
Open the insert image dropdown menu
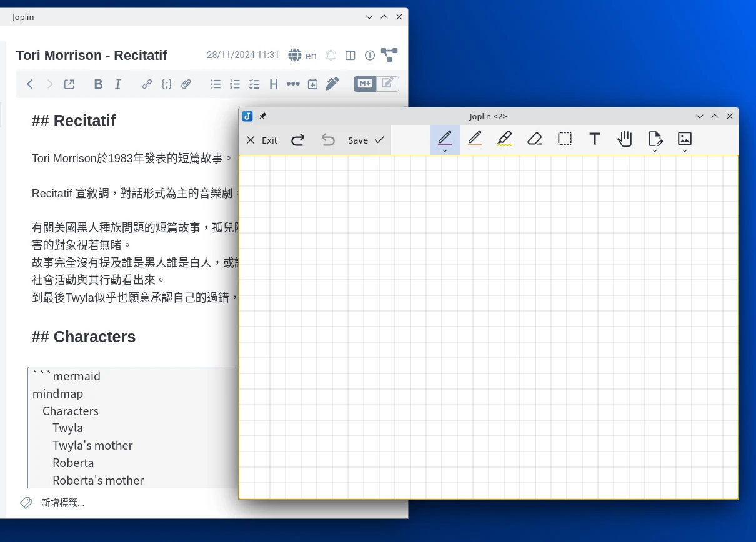tap(685, 151)
